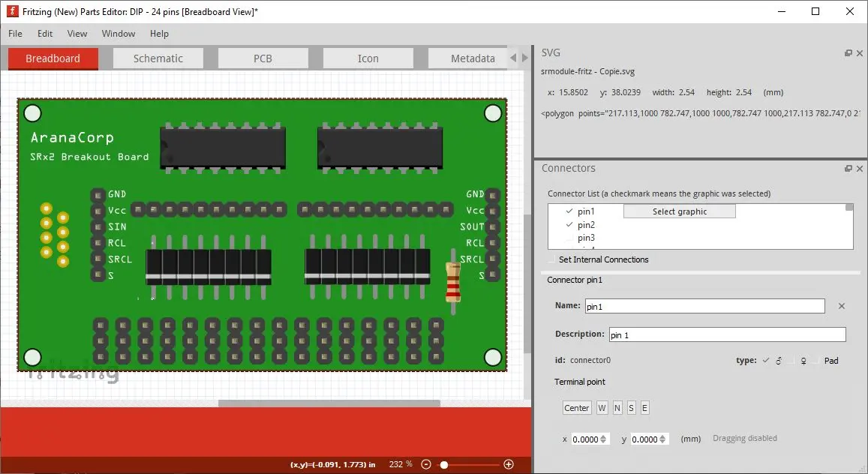Select pin2 in the connector list

tap(586, 225)
